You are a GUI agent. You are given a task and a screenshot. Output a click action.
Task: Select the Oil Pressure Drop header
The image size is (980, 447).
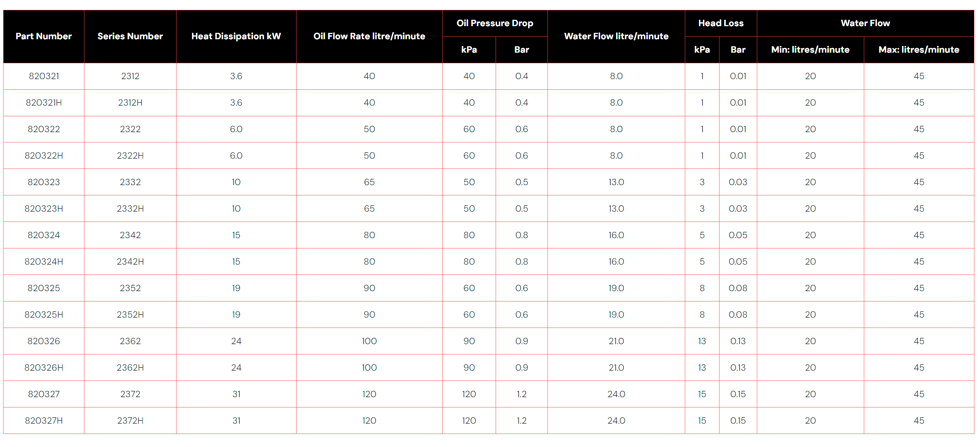coord(495,23)
